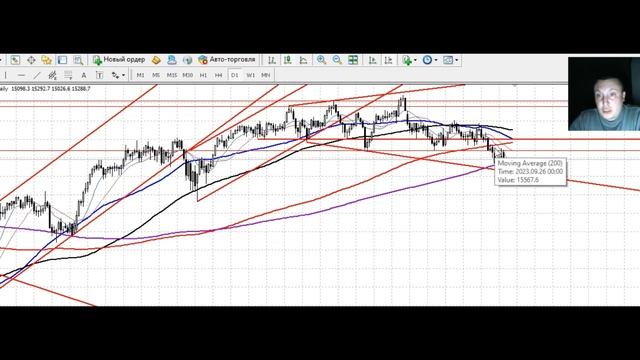Screen dimensions: 640x360
Task: Switch to M15 timeframe
Action: [172, 75]
